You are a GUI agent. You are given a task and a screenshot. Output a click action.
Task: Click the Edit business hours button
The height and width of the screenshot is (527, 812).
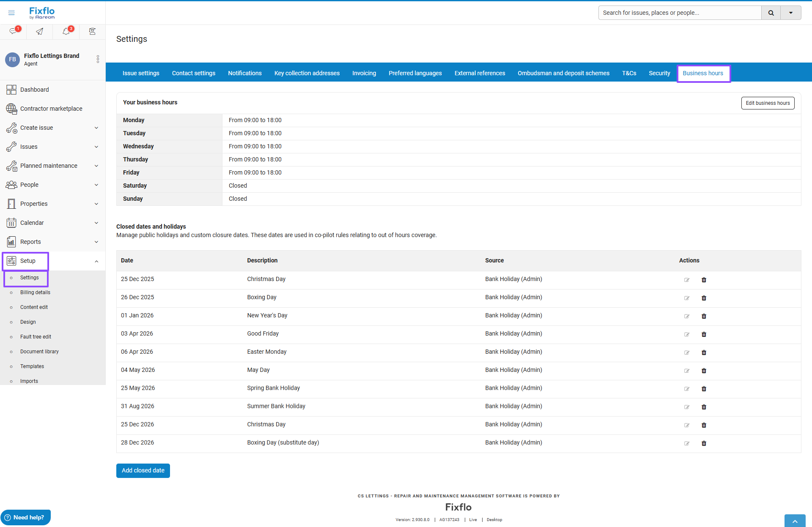(x=768, y=103)
